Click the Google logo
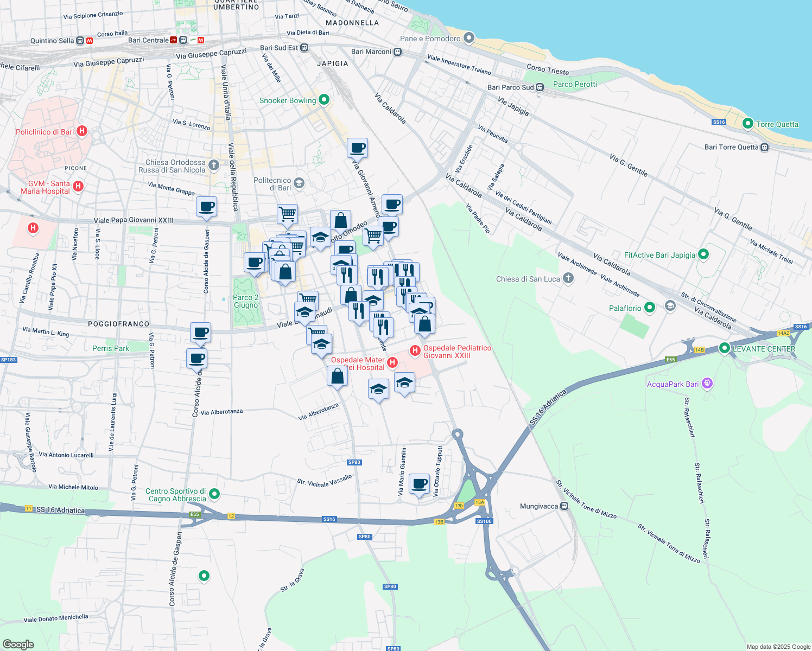 18,644
